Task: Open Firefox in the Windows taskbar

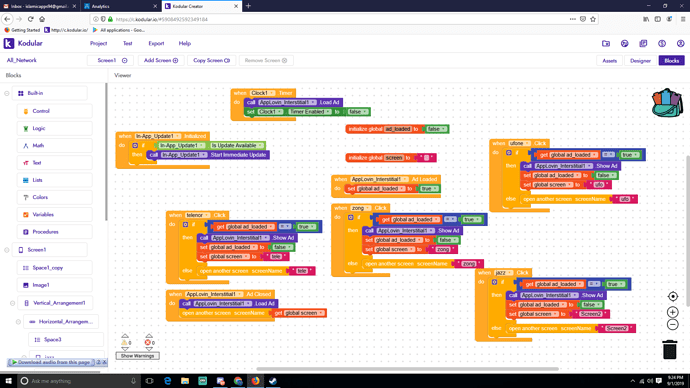Action: pyautogui.click(x=255, y=381)
